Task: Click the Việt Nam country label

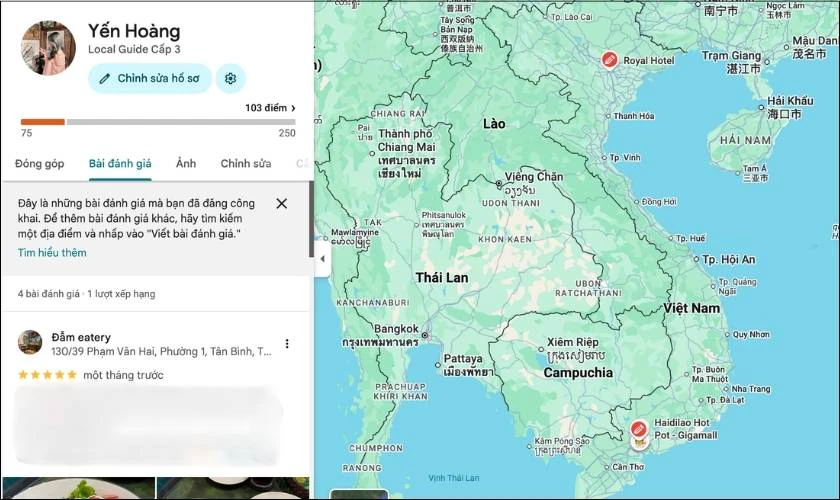Action: [692, 308]
